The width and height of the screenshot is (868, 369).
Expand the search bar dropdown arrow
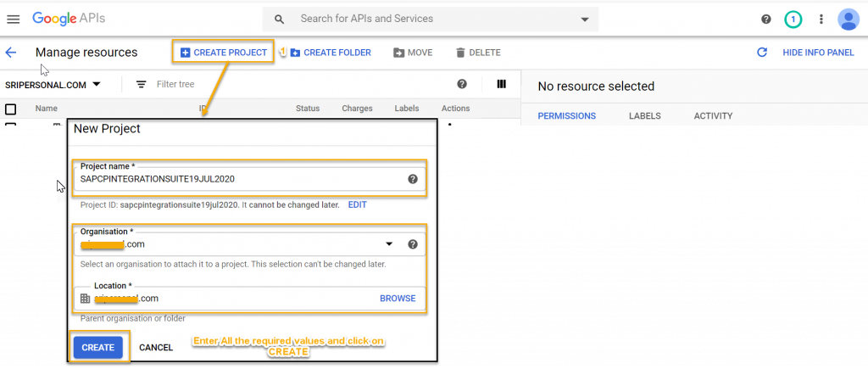585,20
